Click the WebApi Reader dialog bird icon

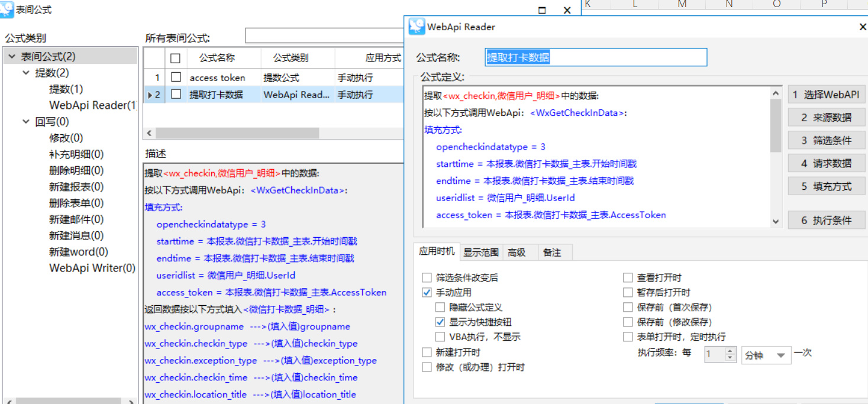(417, 27)
